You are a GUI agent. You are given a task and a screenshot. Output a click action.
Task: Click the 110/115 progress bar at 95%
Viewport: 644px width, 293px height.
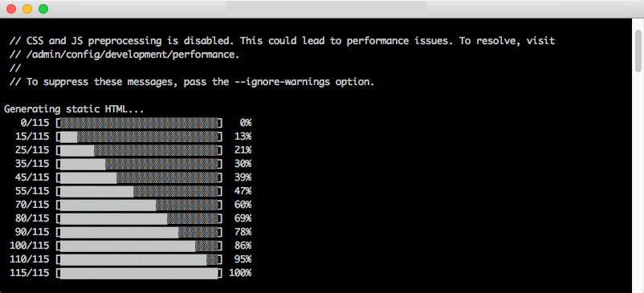[139, 259]
